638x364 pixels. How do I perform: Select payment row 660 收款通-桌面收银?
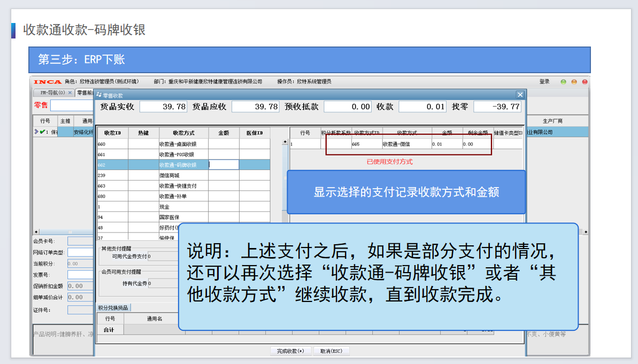183,144
